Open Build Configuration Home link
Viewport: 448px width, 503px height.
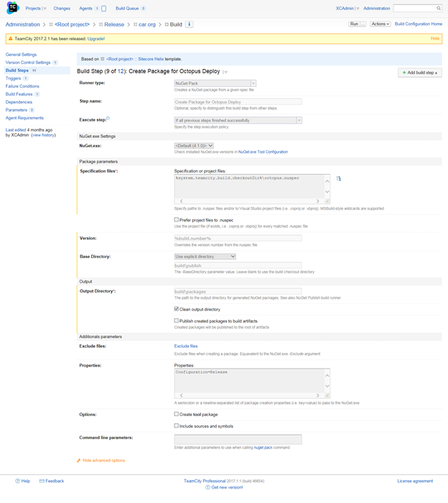419,24
